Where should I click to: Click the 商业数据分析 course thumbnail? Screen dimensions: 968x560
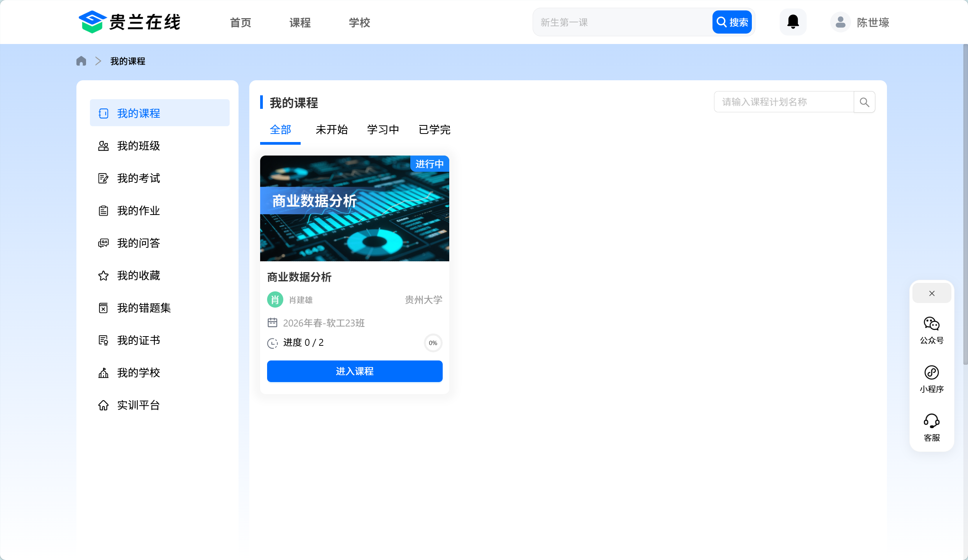coord(355,208)
